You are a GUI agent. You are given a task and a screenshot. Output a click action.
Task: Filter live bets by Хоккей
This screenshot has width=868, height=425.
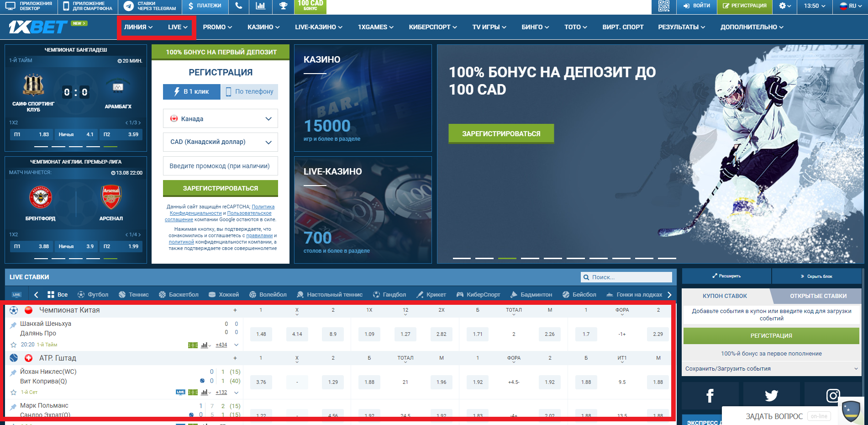pos(224,295)
